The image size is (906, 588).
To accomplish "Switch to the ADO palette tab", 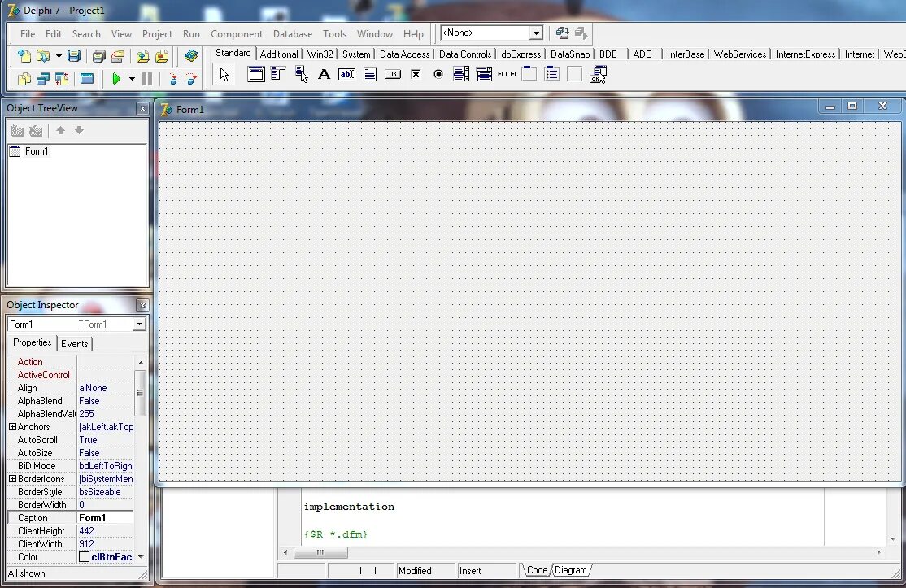I will point(642,54).
